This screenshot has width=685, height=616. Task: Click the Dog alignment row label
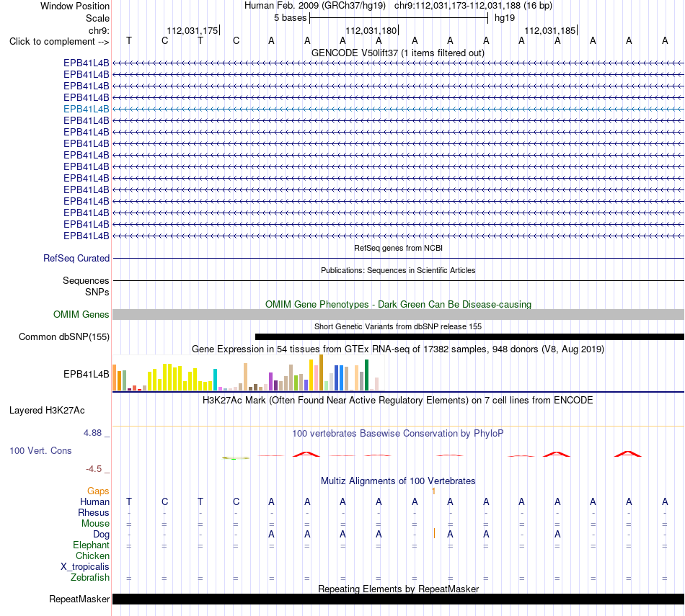[x=101, y=535]
